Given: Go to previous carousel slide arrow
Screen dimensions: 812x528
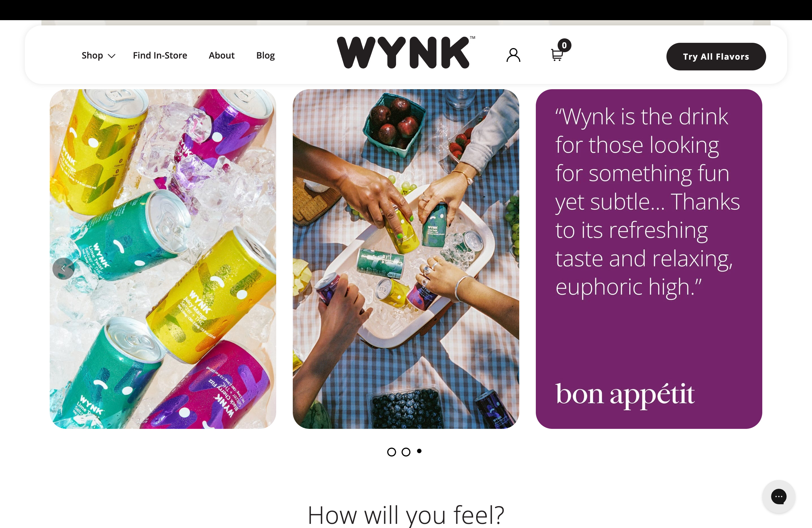Looking at the screenshot, I should pos(64,269).
